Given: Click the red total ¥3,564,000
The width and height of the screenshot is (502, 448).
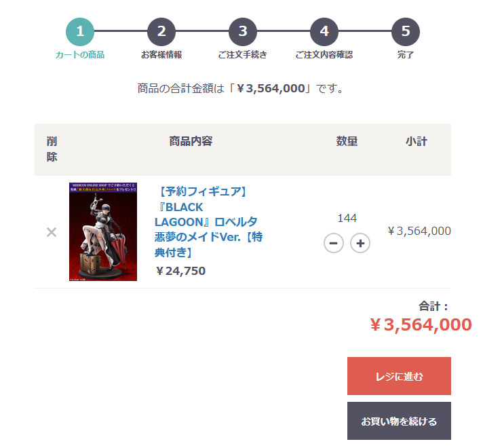Looking at the screenshot, I should click(x=421, y=324).
